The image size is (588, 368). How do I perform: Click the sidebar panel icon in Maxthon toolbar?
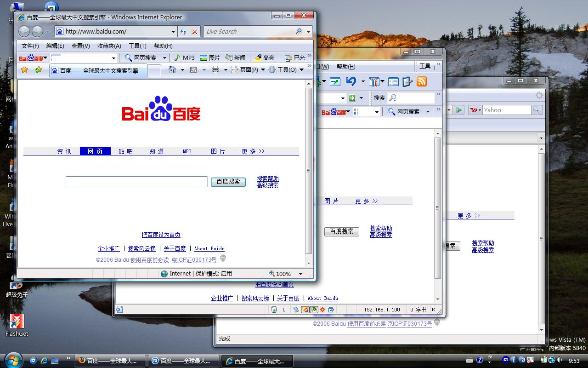(x=393, y=82)
